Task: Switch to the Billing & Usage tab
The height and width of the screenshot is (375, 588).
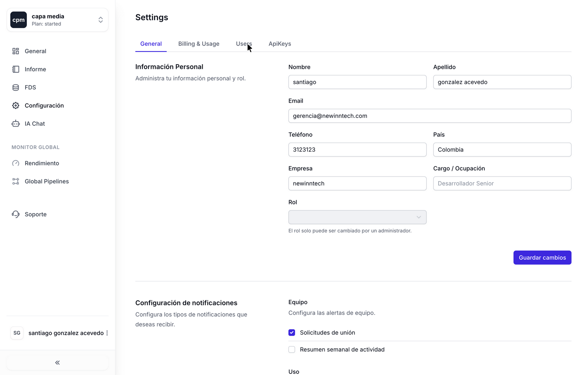Action: 198,44
